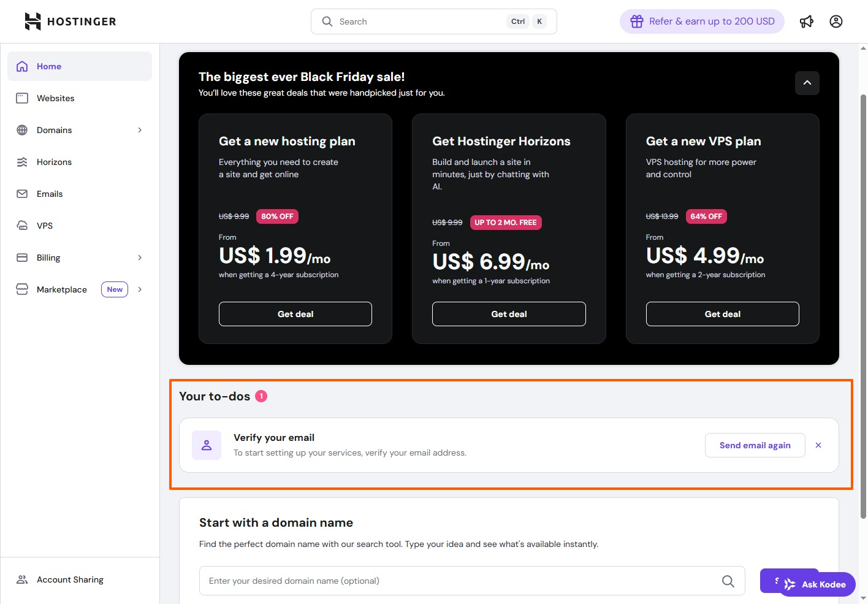Expand the Marketplace submenu arrow

pyautogui.click(x=140, y=289)
